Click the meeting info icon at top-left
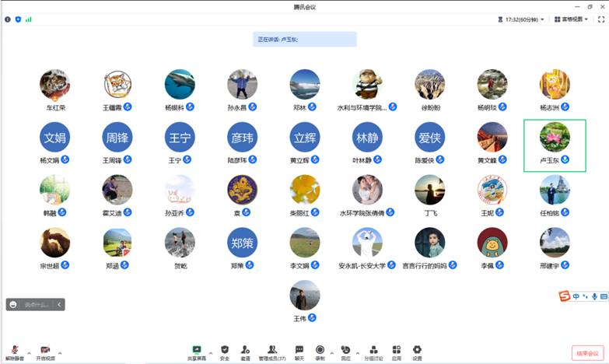 pos(9,19)
